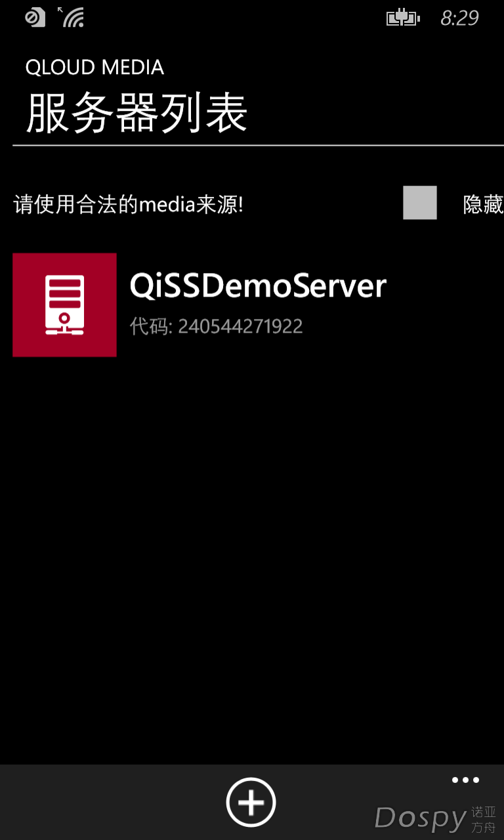The height and width of the screenshot is (840, 504).
Task: Tap the Wi-Fi signal status icon
Action: (x=73, y=18)
